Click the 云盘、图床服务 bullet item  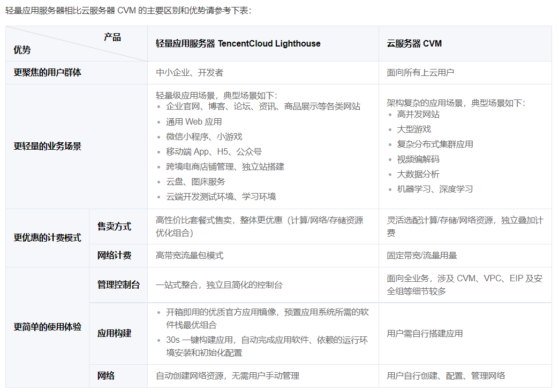coord(196,182)
